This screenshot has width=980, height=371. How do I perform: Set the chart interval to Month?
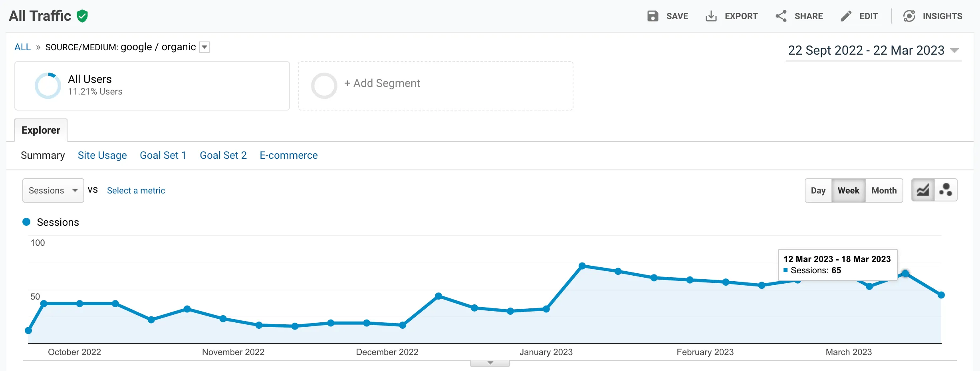[x=884, y=191]
